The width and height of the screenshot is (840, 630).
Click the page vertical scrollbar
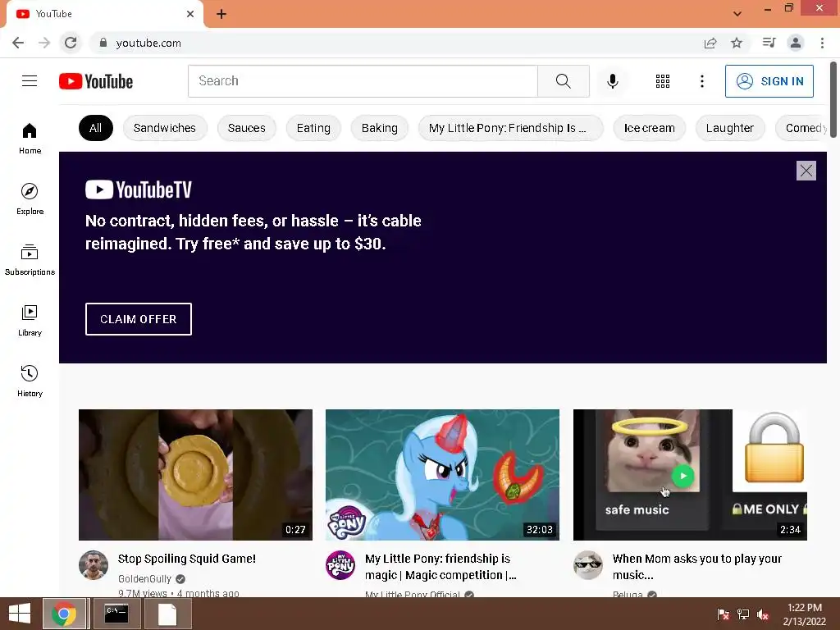coord(833,99)
